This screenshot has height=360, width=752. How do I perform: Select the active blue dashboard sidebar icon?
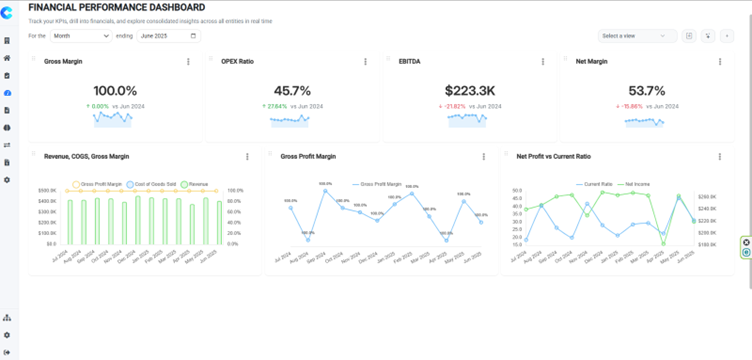pyautogui.click(x=7, y=93)
